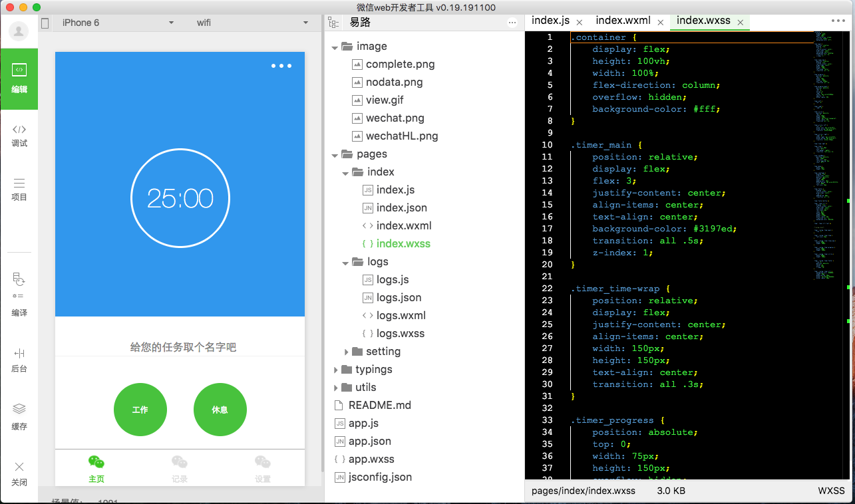
Task: Close the index.js editor tab
Action: tap(580, 23)
